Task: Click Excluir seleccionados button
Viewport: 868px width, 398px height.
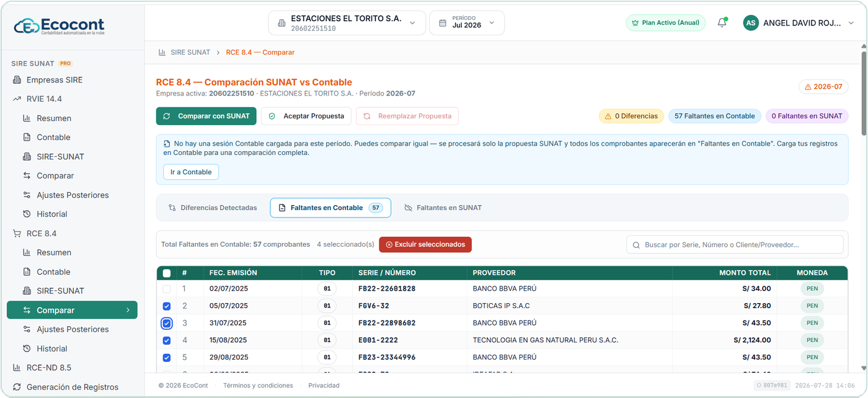Action: point(425,244)
